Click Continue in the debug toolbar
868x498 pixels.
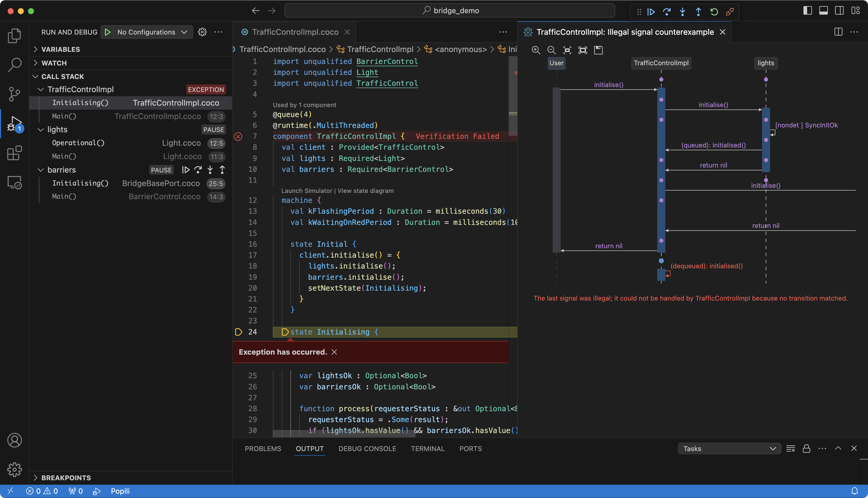tap(651, 12)
